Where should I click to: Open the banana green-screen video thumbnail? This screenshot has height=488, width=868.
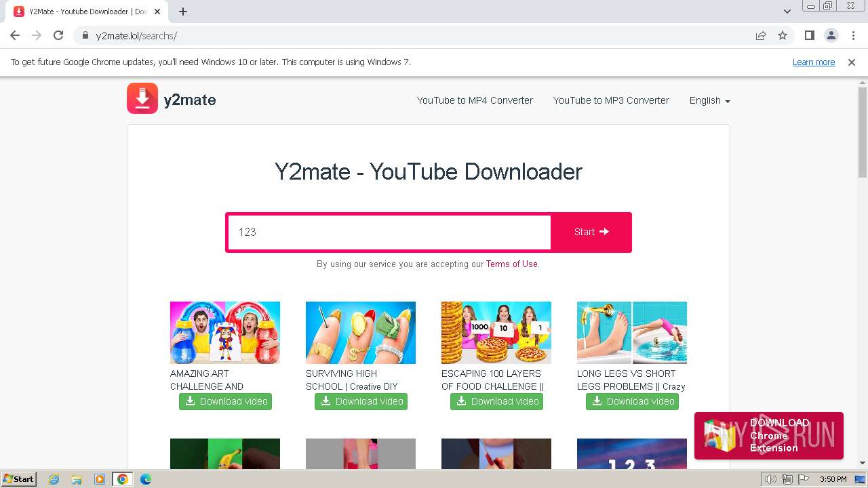click(x=225, y=453)
